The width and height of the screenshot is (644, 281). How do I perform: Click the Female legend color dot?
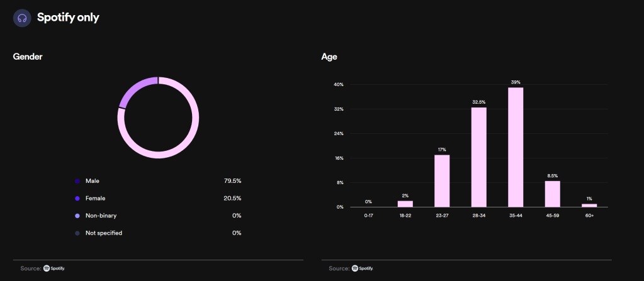pyautogui.click(x=77, y=199)
